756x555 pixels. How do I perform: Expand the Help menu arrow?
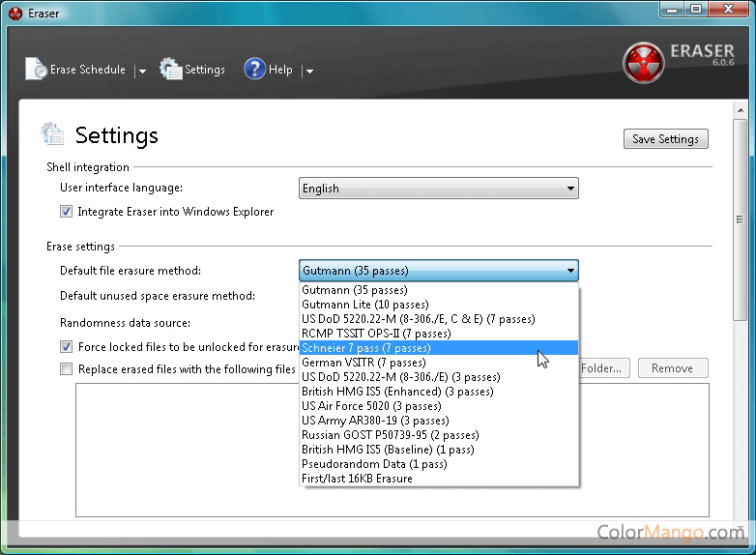coord(309,71)
